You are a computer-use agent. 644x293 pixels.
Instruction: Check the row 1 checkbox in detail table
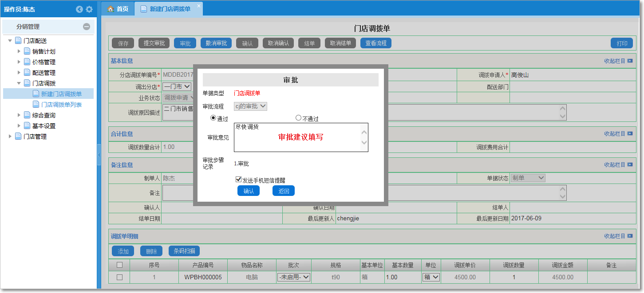pyautogui.click(x=119, y=277)
